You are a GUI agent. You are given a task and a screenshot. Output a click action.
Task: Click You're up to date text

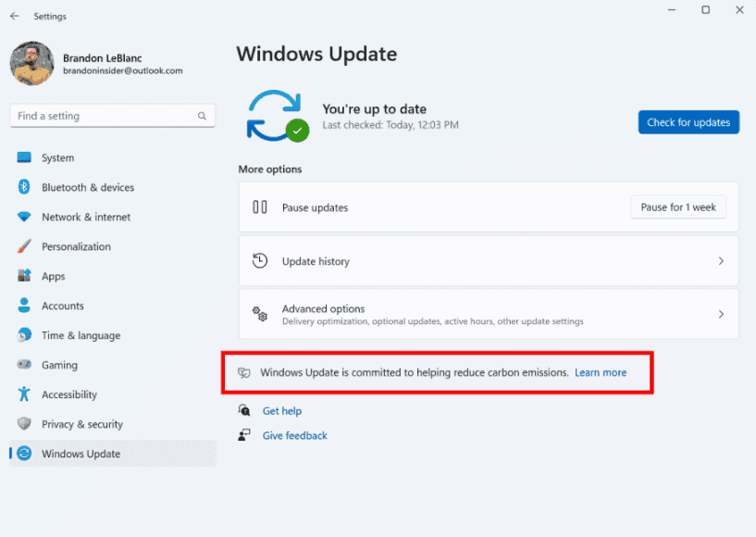(x=374, y=109)
